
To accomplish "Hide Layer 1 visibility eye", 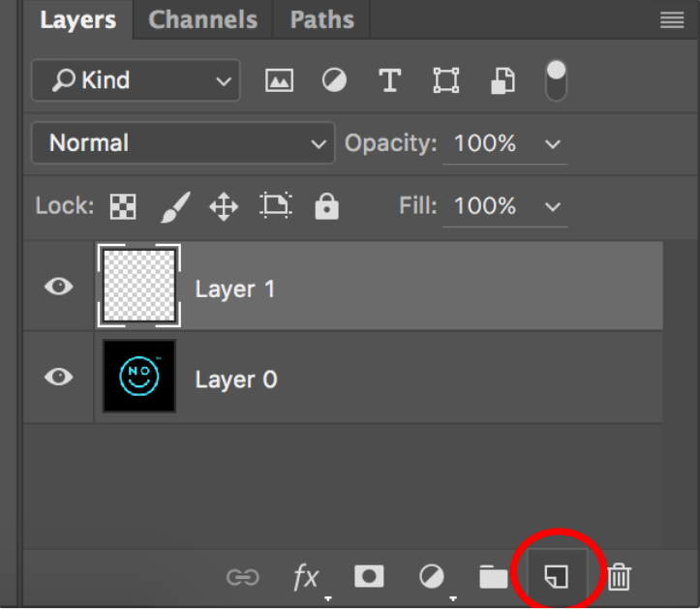I will (59, 288).
